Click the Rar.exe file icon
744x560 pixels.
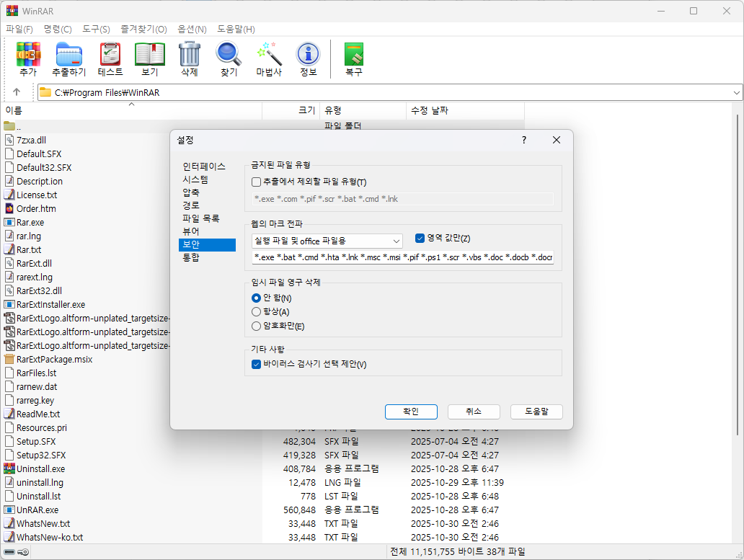[x=9, y=223]
